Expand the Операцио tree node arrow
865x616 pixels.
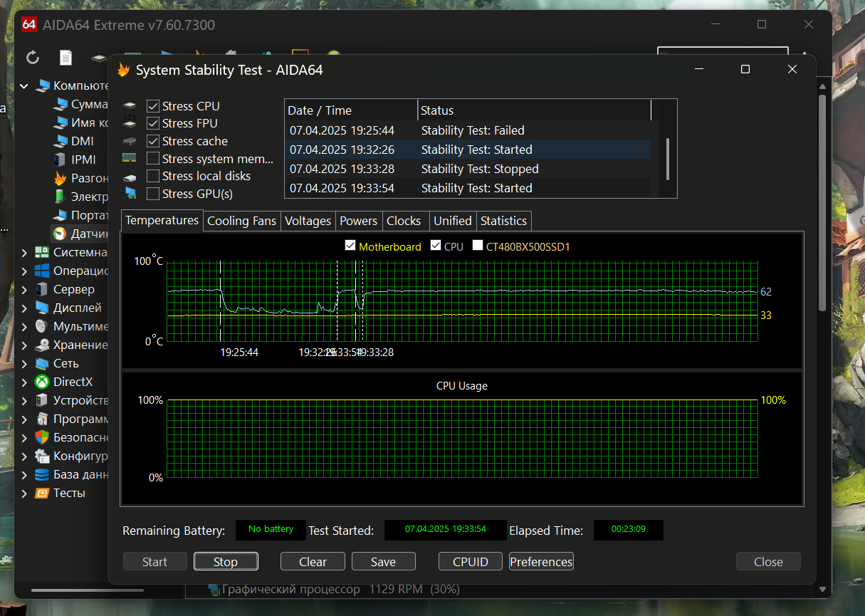[24, 271]
